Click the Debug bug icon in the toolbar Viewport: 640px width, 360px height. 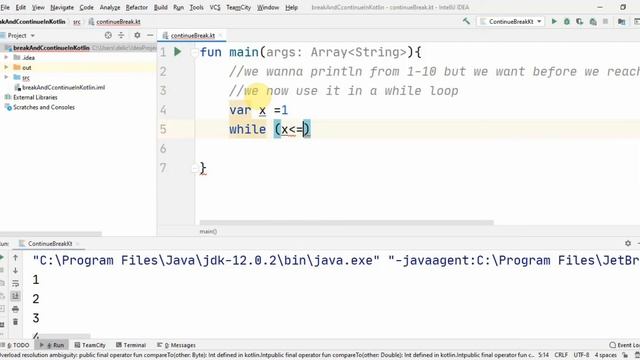coord(567,21)
